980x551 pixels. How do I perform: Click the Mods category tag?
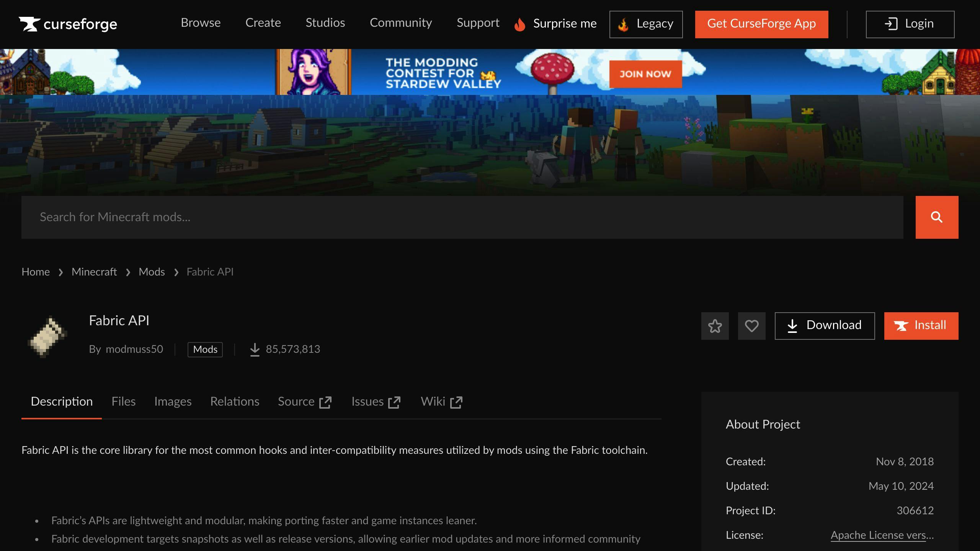(205, 349)
